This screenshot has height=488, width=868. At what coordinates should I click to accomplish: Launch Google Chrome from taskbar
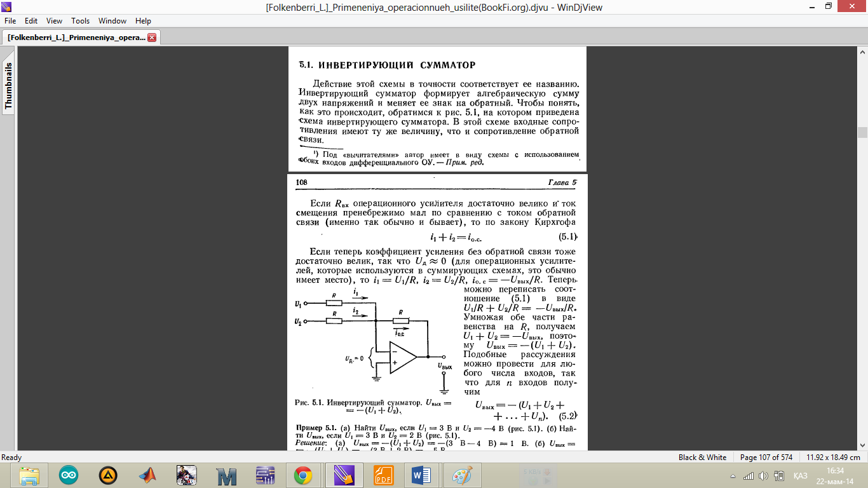point(303,475)
